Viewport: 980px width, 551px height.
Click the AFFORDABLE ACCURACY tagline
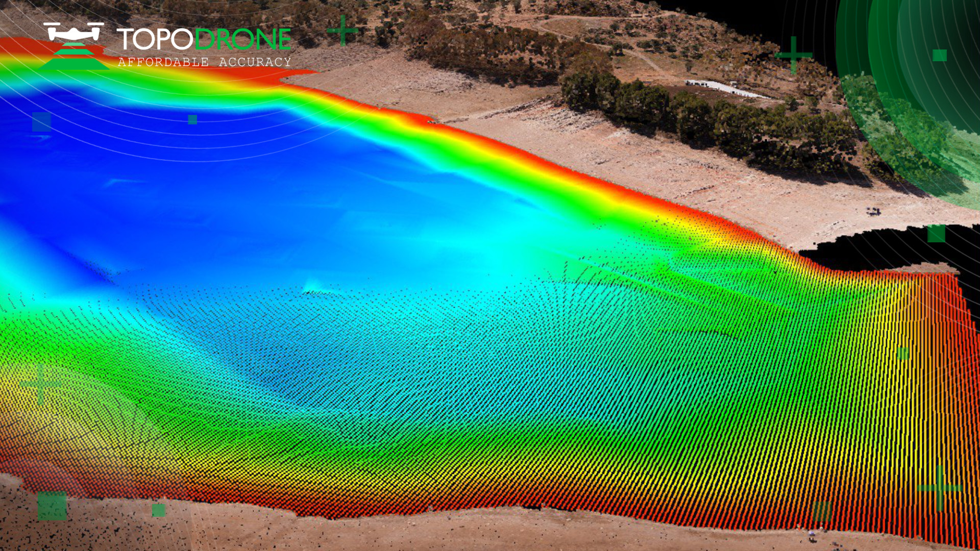(204, 62)
